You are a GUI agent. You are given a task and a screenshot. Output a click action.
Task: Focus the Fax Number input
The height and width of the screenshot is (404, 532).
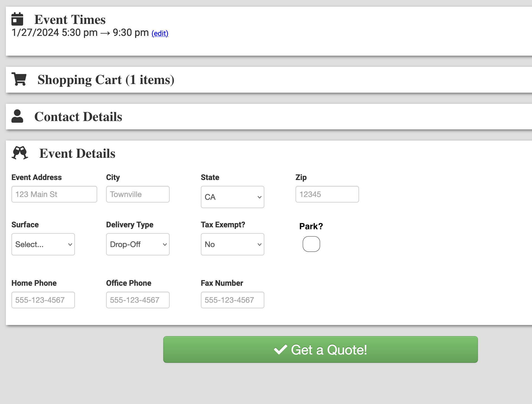pyautogui.click(x=232, y=300)
